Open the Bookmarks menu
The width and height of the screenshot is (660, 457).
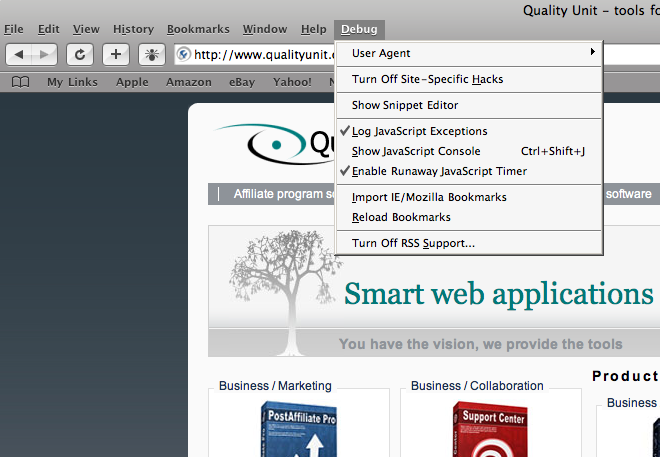[x=198, y=29]
